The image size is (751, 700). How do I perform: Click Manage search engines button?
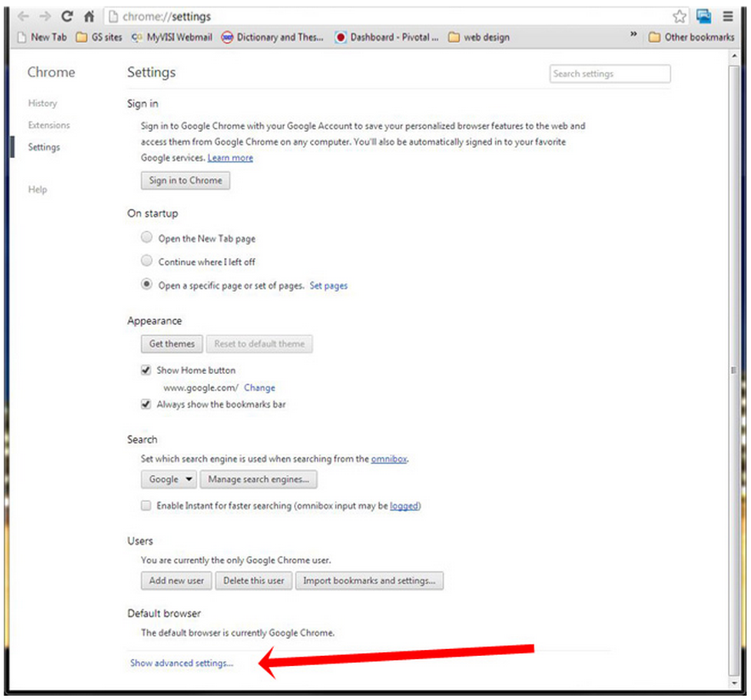click(x=258, y=479)
